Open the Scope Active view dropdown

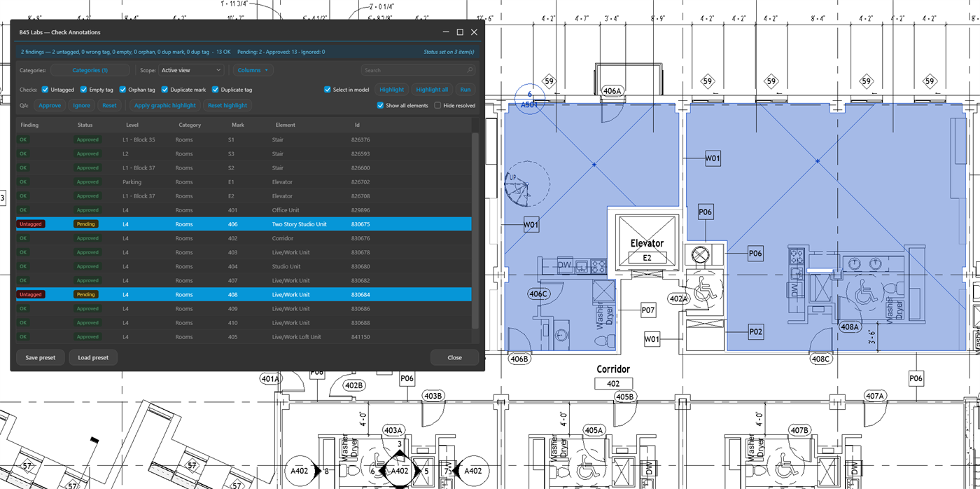pyautogui.click(x=191, y=70)
